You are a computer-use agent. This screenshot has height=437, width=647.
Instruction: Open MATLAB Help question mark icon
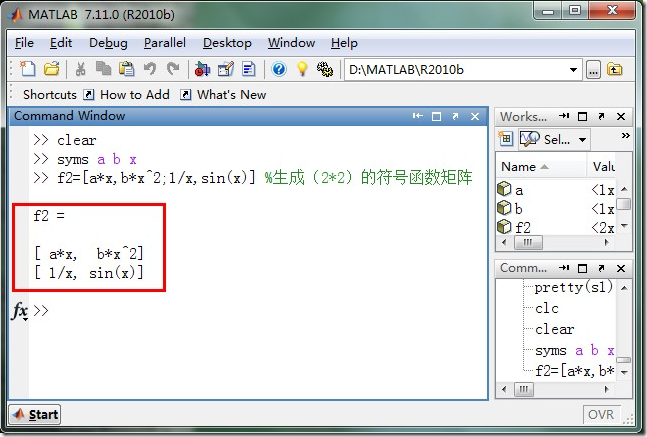(279, 69)
